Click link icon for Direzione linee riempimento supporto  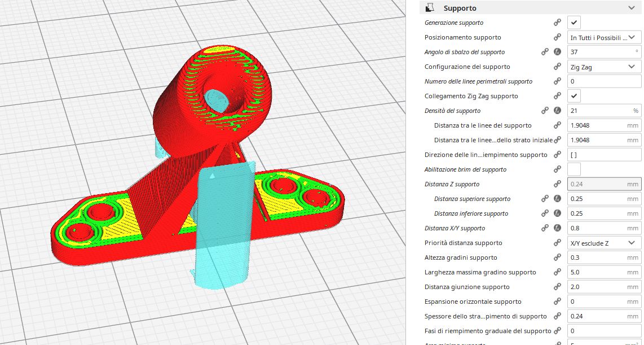pyautogui.click(x=557, y=155)
